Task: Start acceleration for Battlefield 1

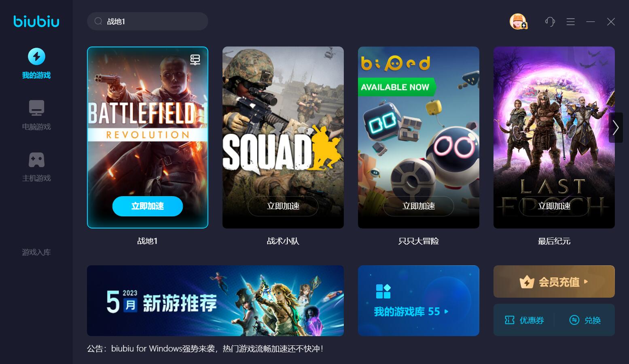Action: 147,206
